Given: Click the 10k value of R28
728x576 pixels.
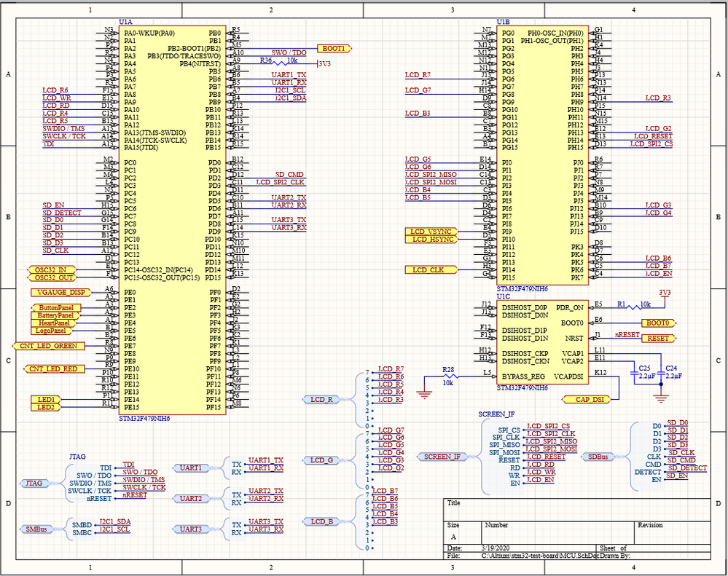Looking at the screenshot, I should 447,383.
